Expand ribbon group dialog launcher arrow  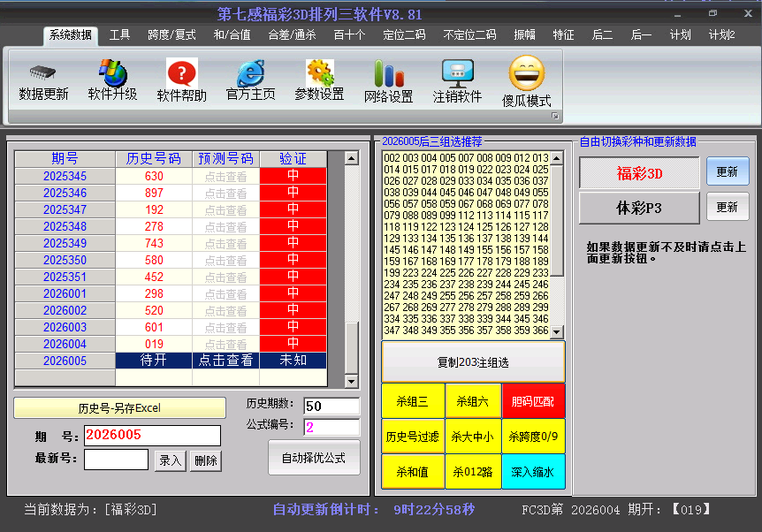555,116
